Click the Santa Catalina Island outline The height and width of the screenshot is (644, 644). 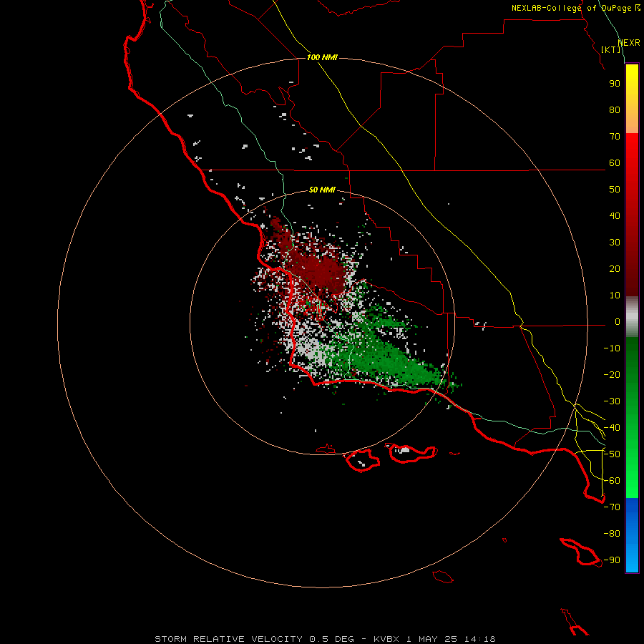click(x=581, y=552)
